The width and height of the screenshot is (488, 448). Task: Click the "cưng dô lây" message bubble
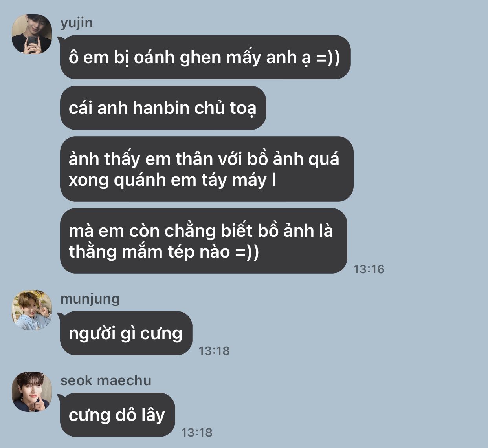(x=117, y=415)
